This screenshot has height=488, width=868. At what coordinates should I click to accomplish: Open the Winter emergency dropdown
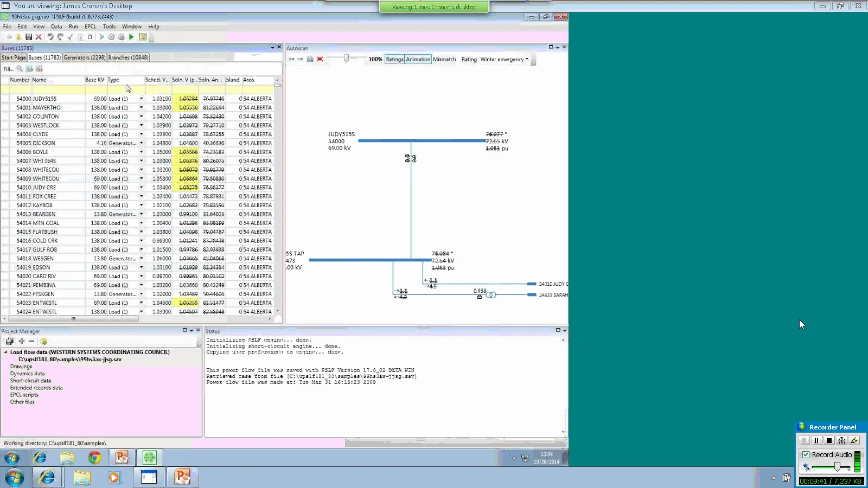point(527,59)
